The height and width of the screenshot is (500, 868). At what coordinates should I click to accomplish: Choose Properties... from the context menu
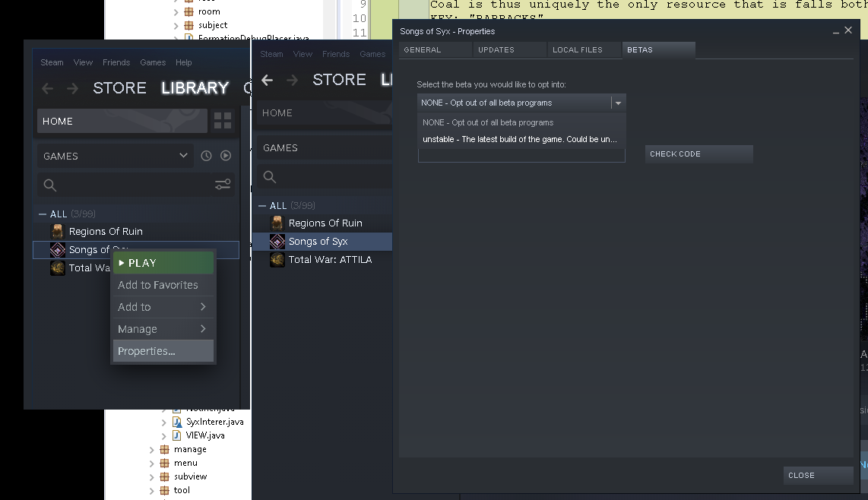click(163, 351)
